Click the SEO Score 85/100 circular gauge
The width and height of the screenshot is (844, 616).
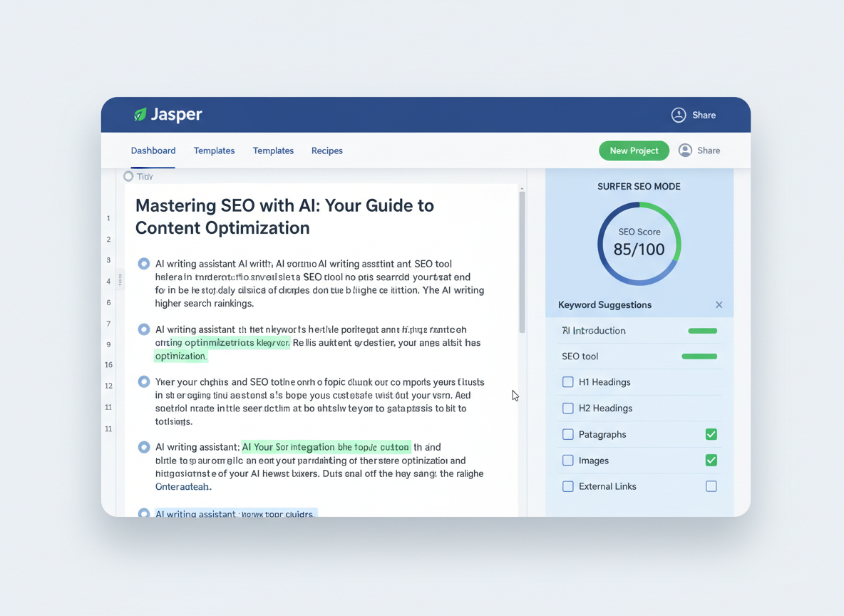pyautogui.click(x=639, y=244)
